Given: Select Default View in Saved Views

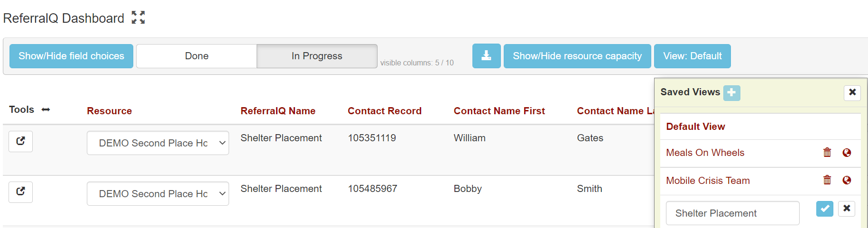Looking at the screenshot, I should pos(695,127).
